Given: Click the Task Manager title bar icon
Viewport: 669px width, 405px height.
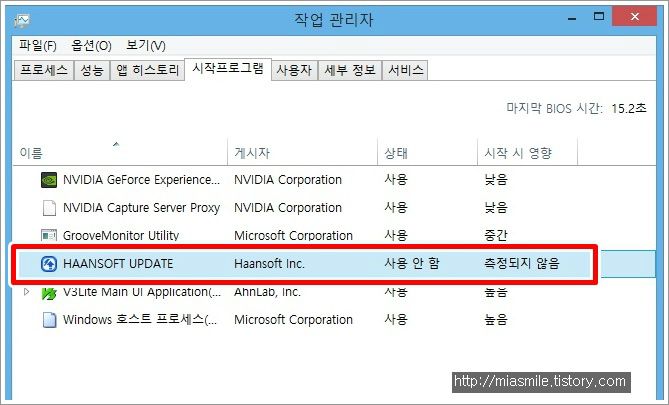Looking at the screenshot, I should click(x=22, y=20).
